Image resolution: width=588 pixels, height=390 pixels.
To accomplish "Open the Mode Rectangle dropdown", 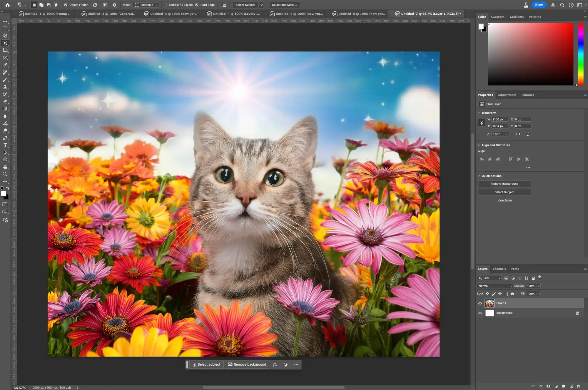I will 146,5.
